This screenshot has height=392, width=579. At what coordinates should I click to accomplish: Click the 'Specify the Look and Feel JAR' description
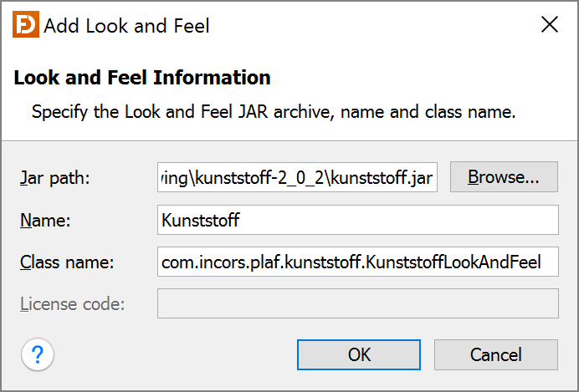(273, 111)
